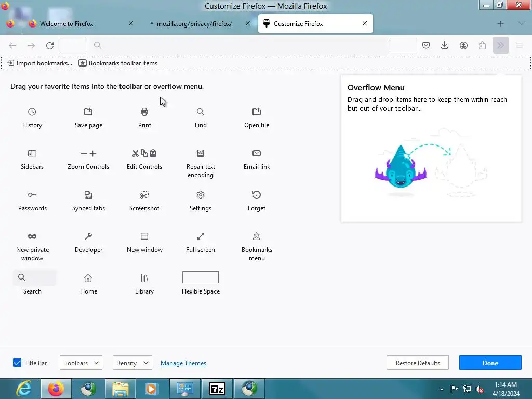Select the Settings gear item

201,201
